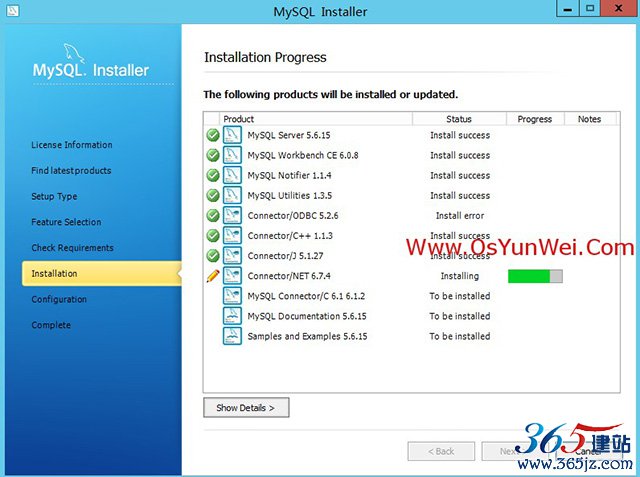
Task: Select the Complete step in sidebar
Action: click(x=51, y=325)
